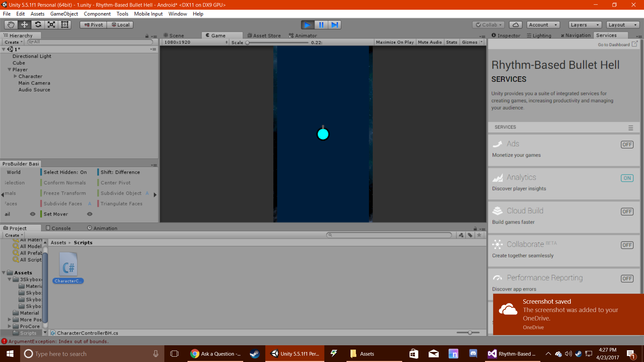Image resolution: width=644 pixels, height=362 pixels.
Task: Lock the Project panel
Action: [475, 229]
